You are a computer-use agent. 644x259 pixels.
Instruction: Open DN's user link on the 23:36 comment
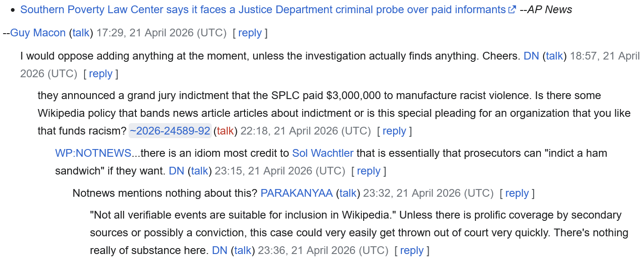220,250
